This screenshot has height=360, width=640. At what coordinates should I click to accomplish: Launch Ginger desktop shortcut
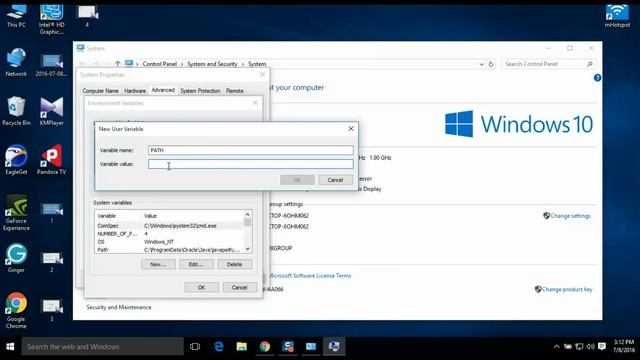pos(16,258)
